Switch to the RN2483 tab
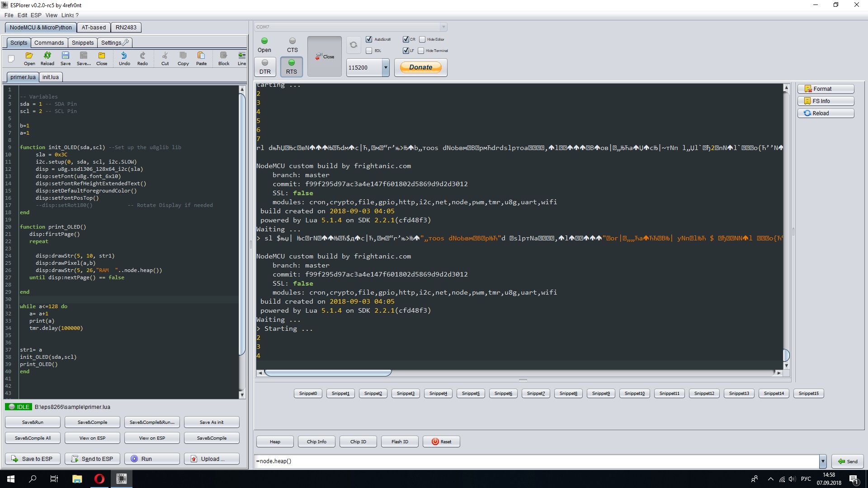Screen dimensions: 868x488 coord(126,28)
